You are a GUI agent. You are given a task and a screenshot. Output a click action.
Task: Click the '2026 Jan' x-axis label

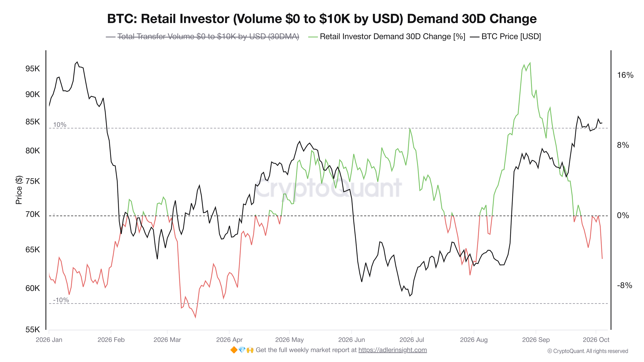49,340
